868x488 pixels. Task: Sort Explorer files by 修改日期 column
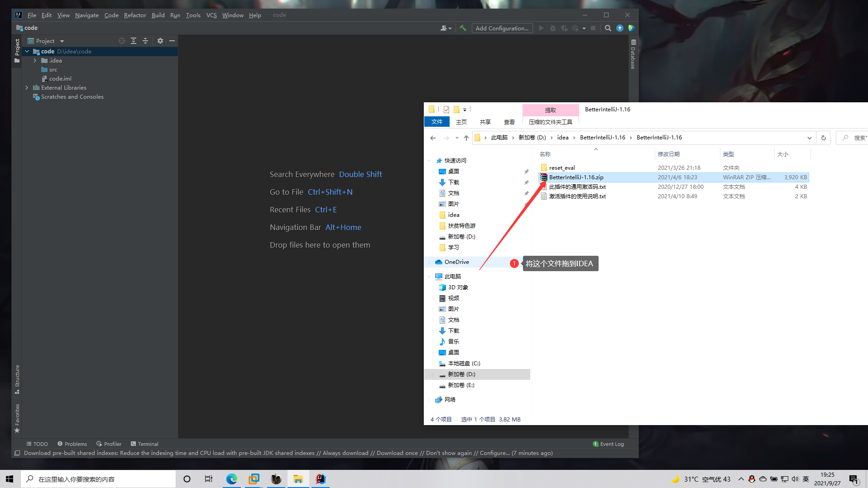point(669,154)
